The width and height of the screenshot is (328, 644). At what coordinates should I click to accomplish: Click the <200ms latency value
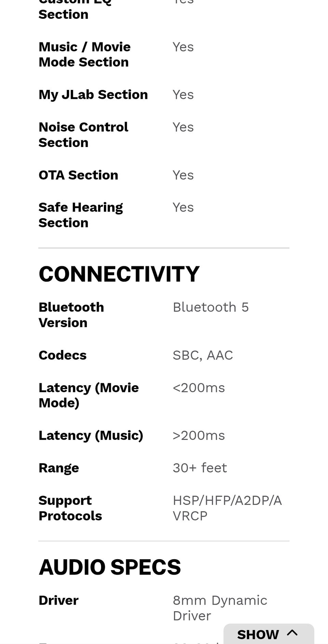[199, 388]
